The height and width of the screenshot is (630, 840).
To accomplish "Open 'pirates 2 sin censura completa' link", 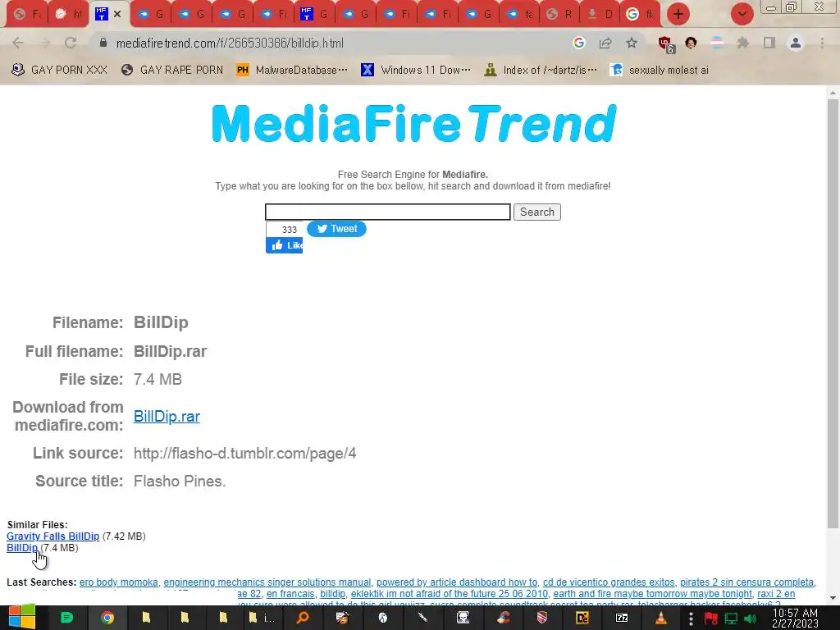I will pyautogui.click(x=746, y=582).
